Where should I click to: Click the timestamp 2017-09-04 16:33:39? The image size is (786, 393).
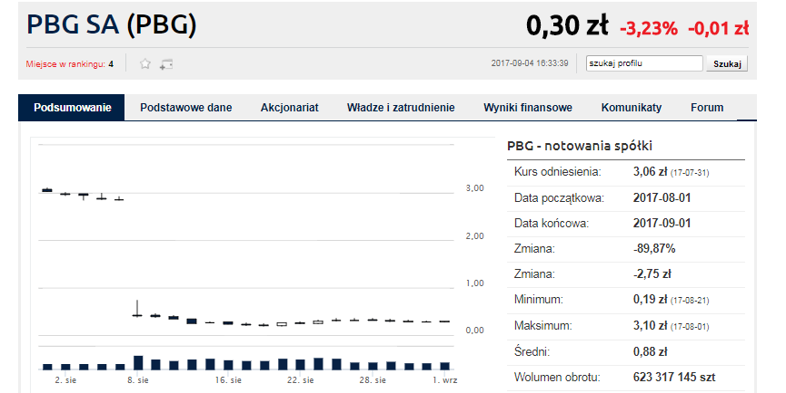pos(530,64)
